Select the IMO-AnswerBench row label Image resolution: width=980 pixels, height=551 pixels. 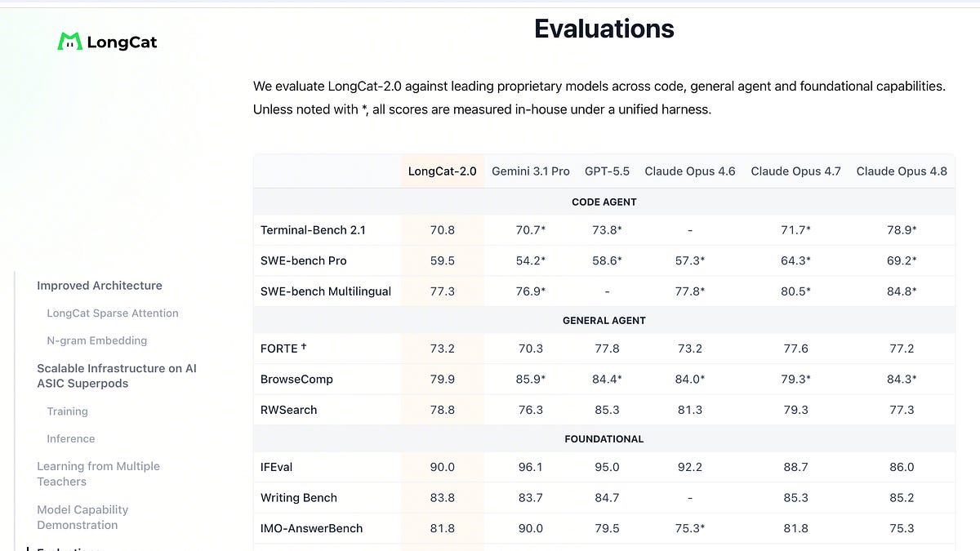coord(311,528)
